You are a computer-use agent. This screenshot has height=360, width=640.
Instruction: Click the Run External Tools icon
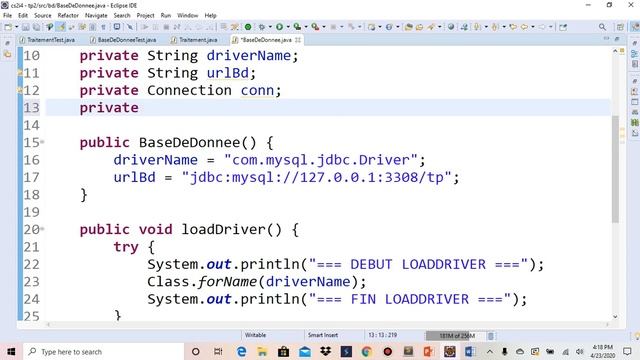[x=315, y=27]
